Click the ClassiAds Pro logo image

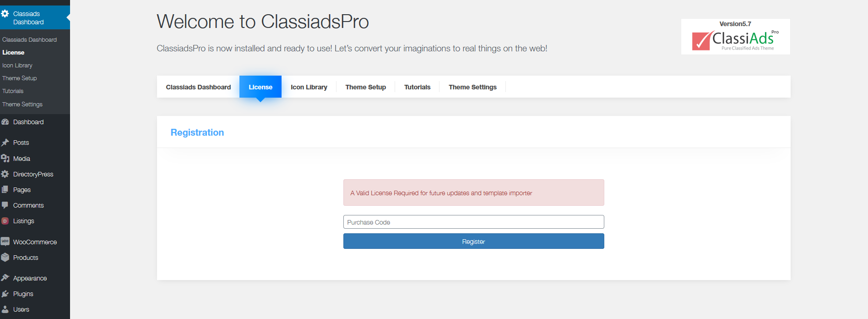[x=735, y=37]
